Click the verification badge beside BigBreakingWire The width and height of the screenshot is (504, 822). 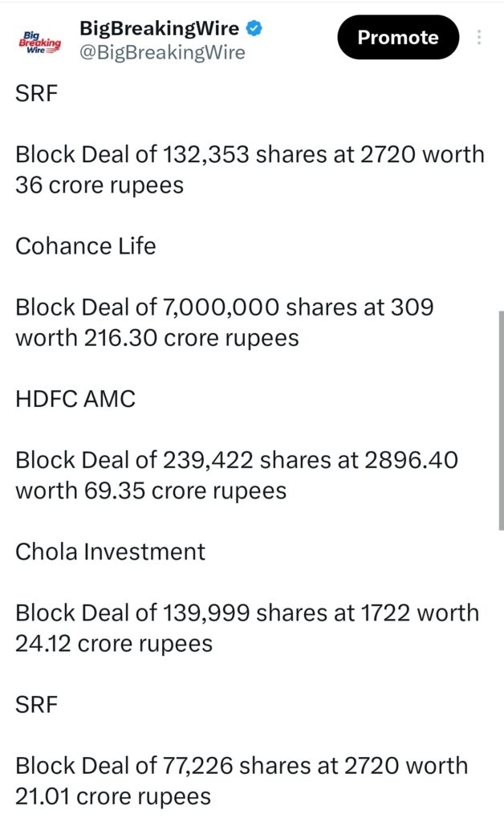[254, 28]
